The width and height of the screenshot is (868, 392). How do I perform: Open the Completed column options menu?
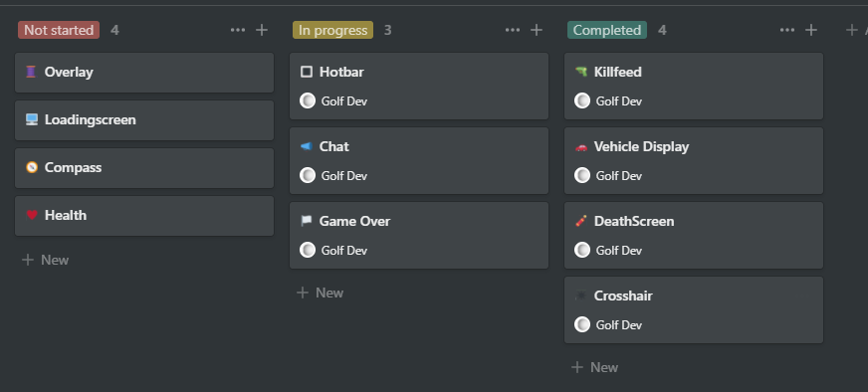click(x=786, y=30)
